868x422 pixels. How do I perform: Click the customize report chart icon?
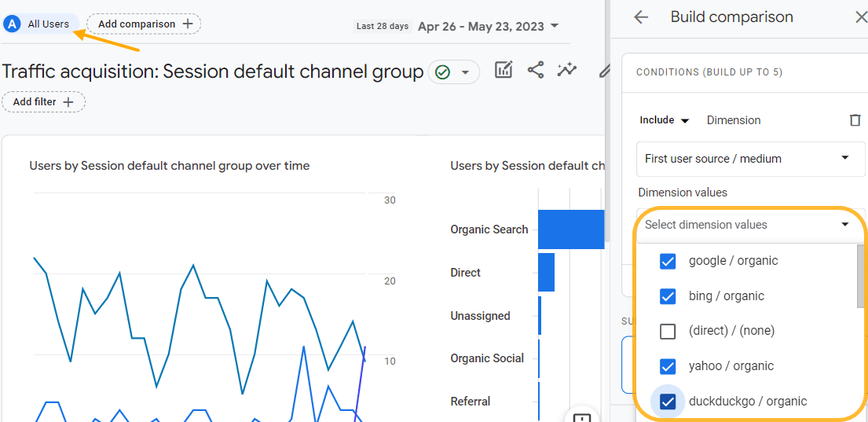click(504, 70)
